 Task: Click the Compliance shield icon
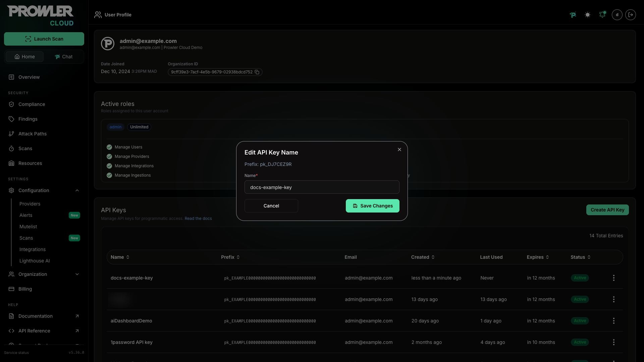[x=11, y=104]
